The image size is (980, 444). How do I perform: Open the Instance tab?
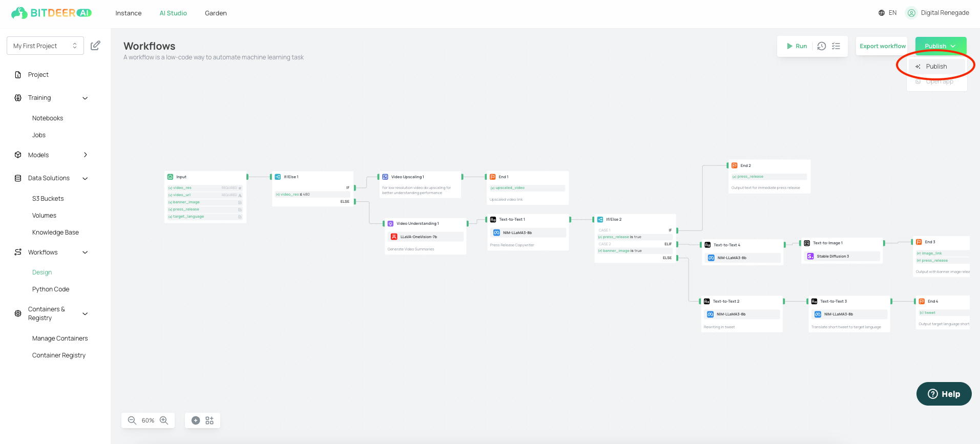click(x=129, y=13)
